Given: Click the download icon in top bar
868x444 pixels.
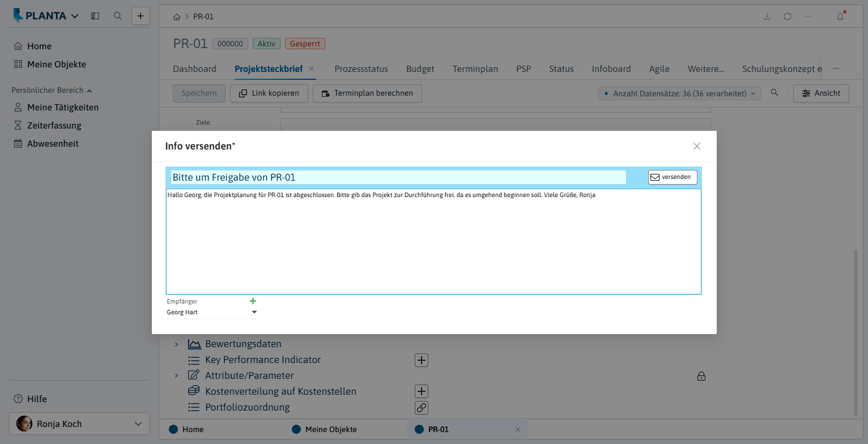Looking at the screenshot, I should [x=767, y=16].
